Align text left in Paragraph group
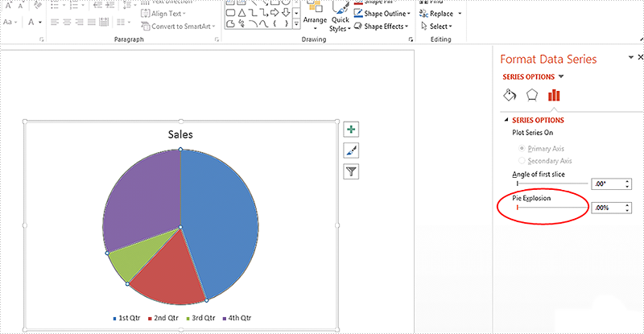Viewport: 644px width, 334px height. (55, 22)
